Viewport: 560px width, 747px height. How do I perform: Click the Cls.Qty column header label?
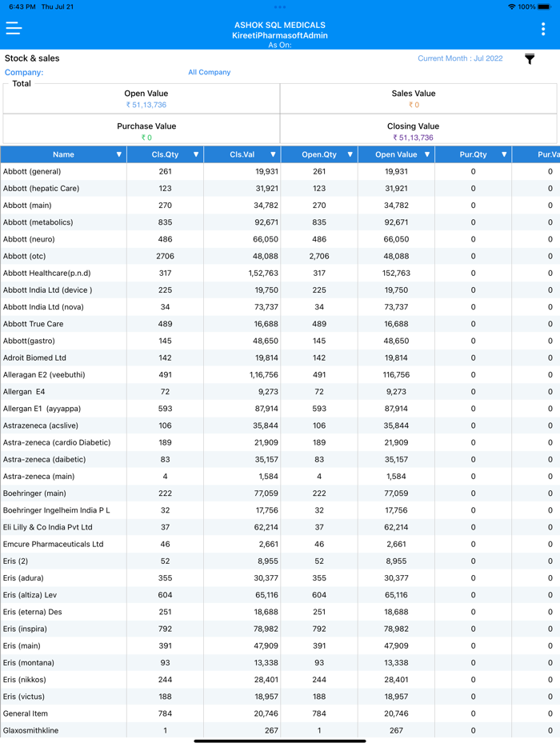[x=165, y=154]
